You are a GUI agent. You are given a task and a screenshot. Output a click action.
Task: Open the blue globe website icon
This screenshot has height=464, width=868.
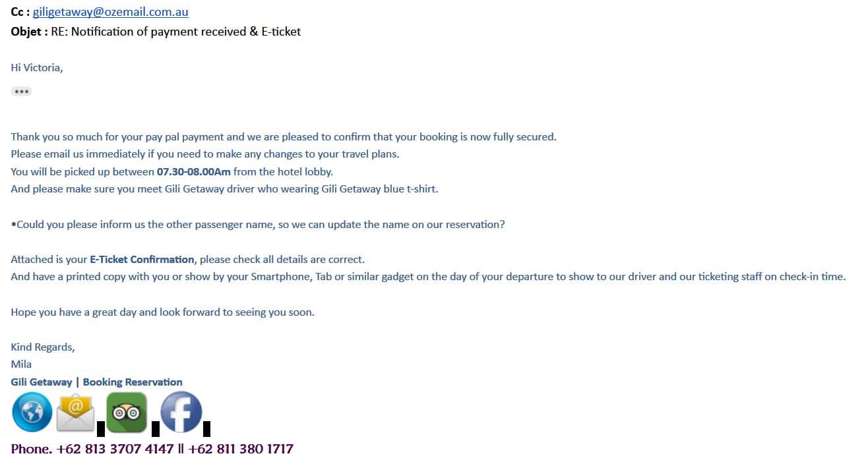32,412
